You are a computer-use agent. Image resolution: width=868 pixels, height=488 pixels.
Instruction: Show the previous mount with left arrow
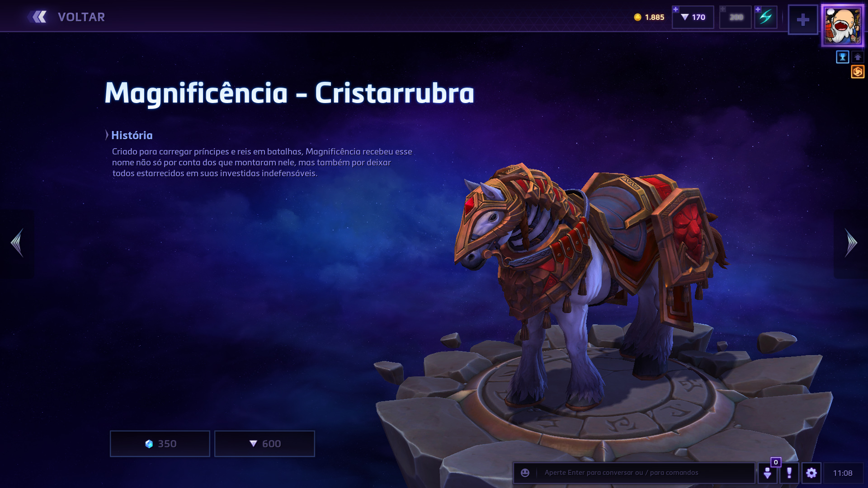click(x=17, y=243)
